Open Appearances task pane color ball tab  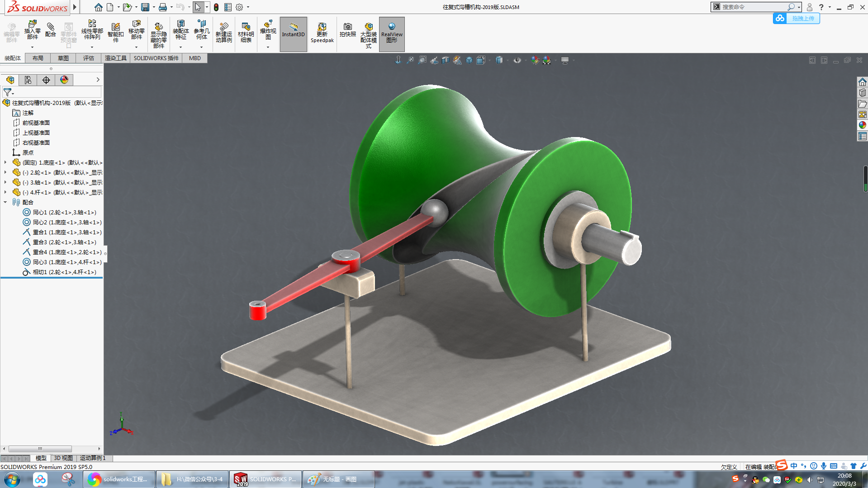pyautogui.click(x=862, y=125)
